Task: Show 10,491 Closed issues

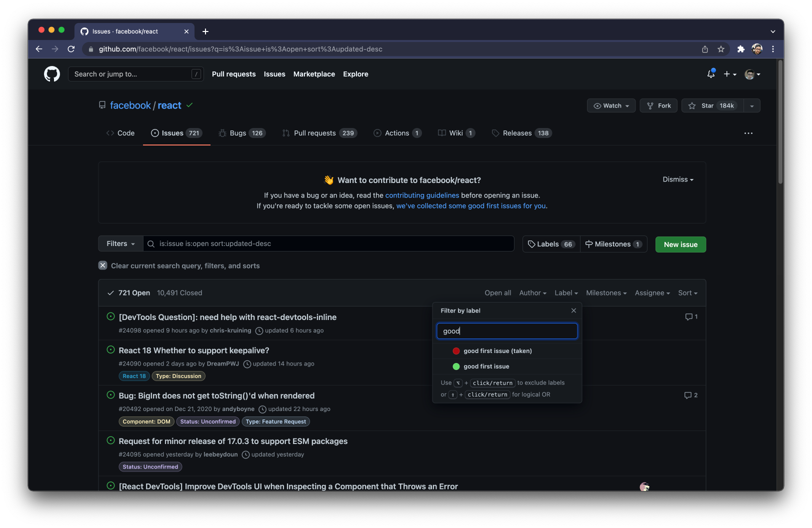Action: (179, 293)
